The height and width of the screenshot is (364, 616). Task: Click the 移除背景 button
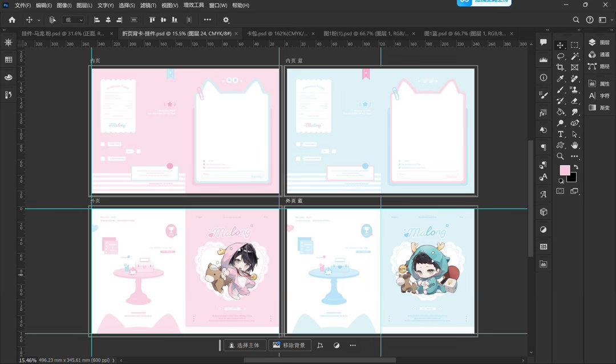290,345
